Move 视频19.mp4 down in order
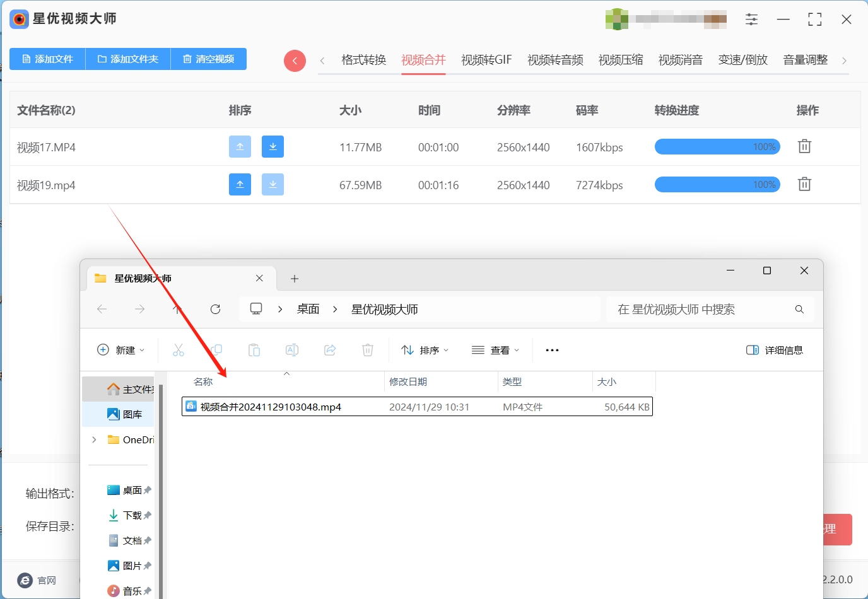The width and height of the screenshot is (868, 599). [x=273, y=184]
